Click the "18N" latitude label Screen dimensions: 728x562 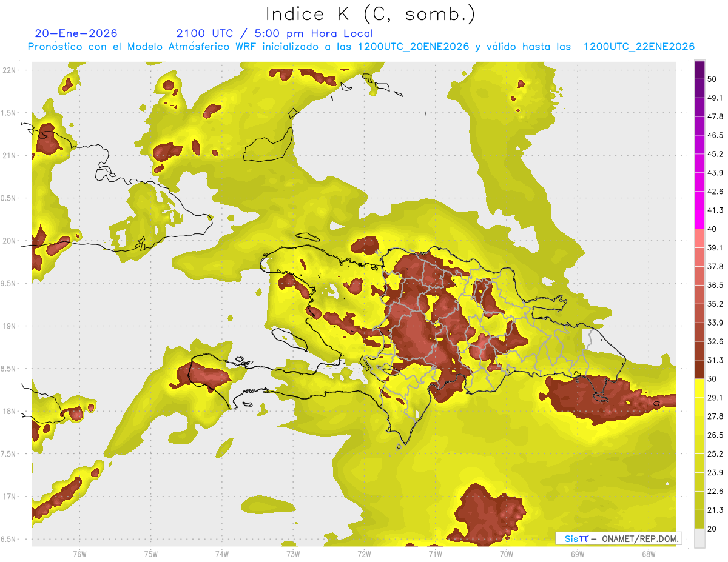[x=9, y=412]
